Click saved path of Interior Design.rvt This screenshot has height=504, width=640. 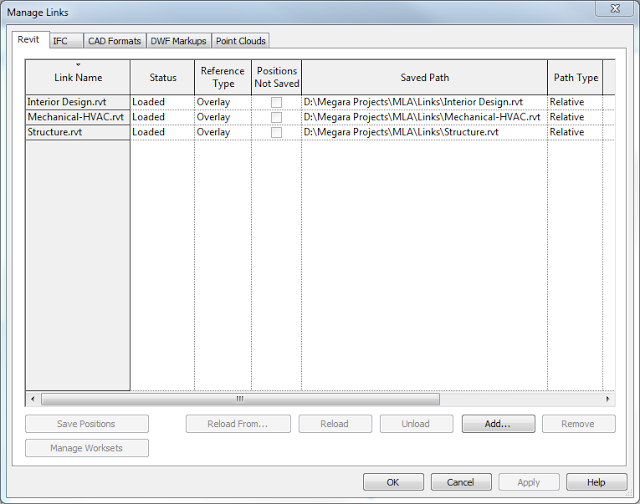pos(424,102)
